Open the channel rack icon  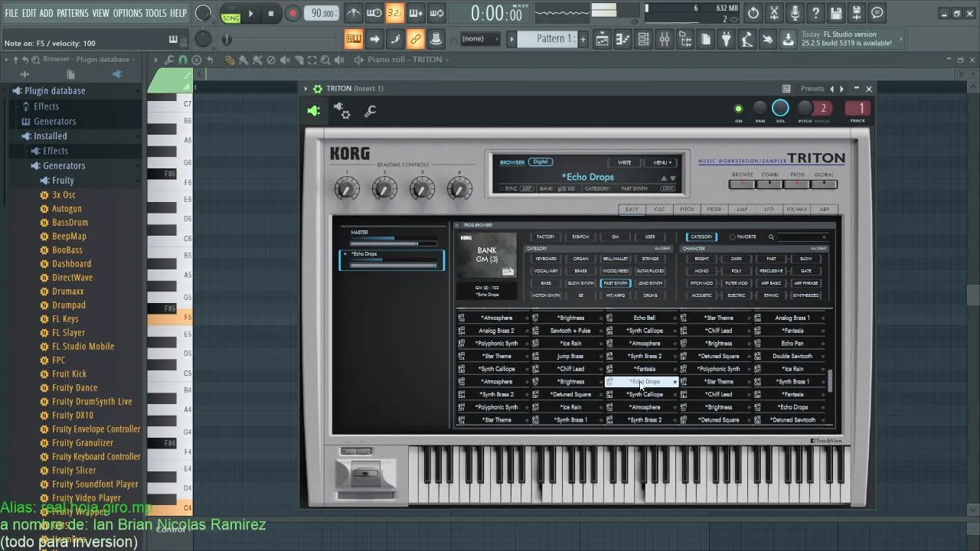(x=644, y=39)
